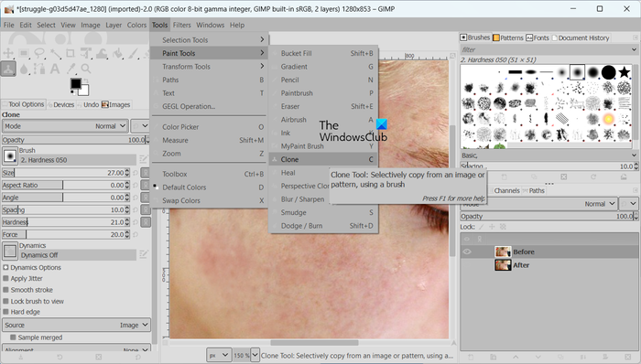The height and width of the screenshot is (364, 641).
Task: Open brush filter dropdown arrow
Action: pyautogui.click(x=634, y=49)
